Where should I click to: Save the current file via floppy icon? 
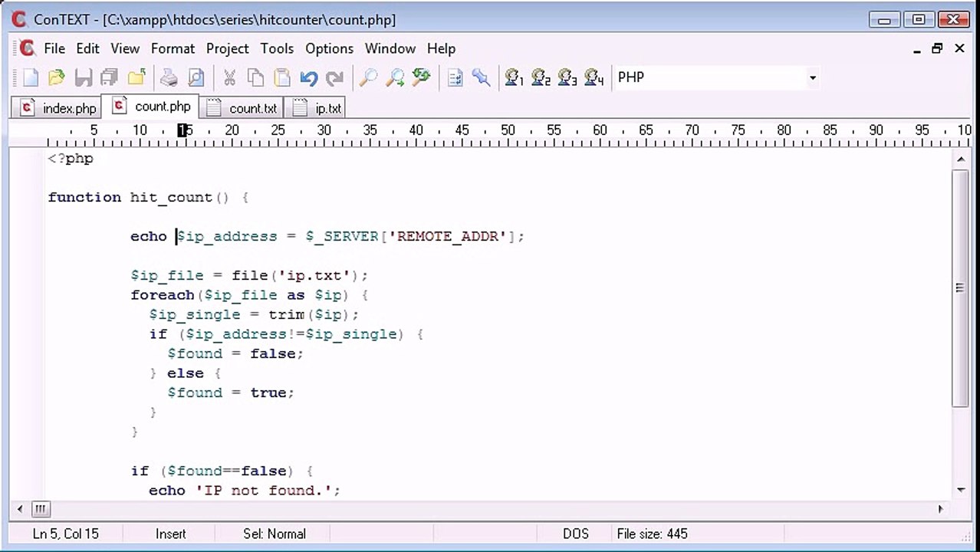pyautogui.click(x=83, y=77)
